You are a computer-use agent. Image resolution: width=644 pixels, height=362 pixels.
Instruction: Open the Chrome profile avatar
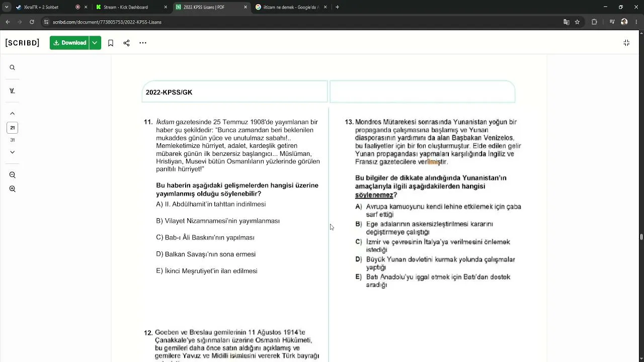pyautogui.click(x=624, y=22)
